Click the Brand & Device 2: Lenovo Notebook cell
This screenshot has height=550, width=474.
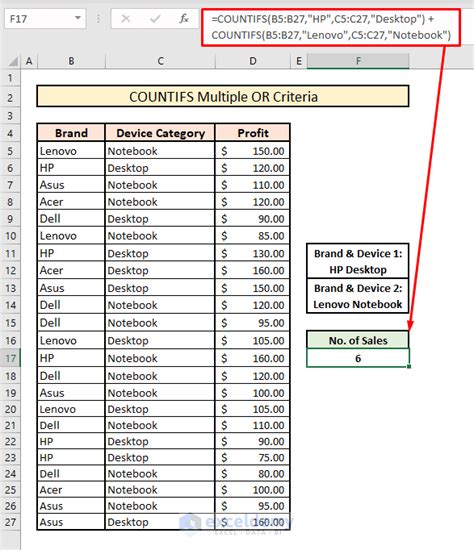click(x=358, y=296)
